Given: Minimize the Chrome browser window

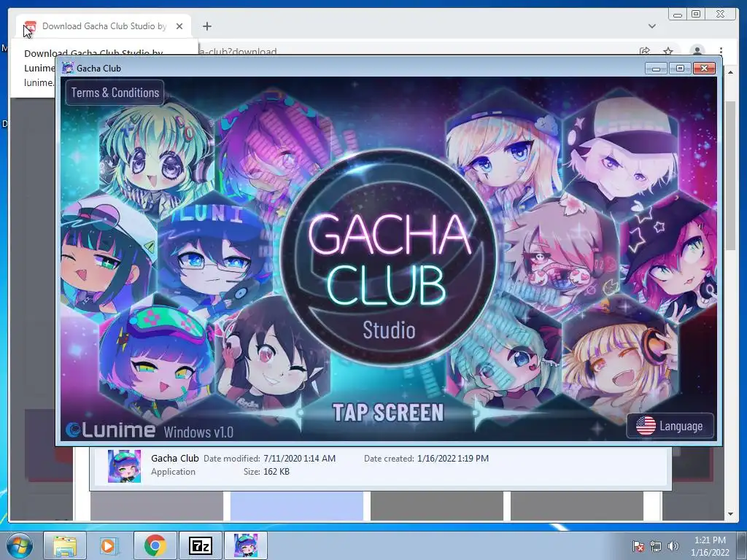Looking at the screenshot, I should tap(678, 15).
